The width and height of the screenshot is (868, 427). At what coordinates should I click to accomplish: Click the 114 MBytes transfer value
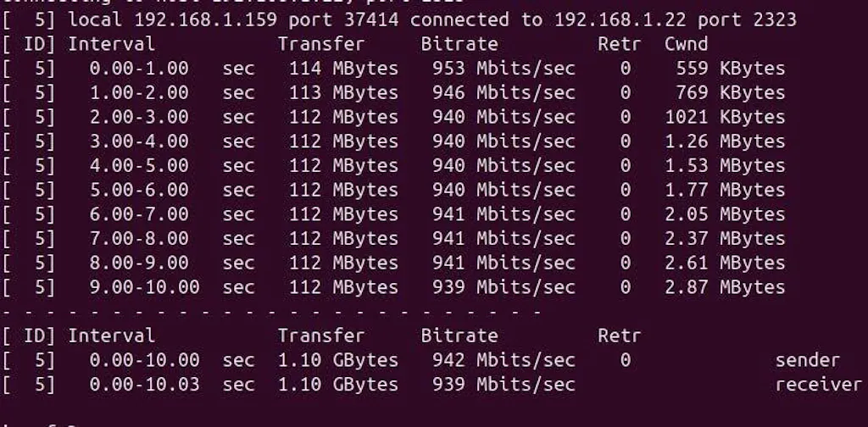click(343, 69)
